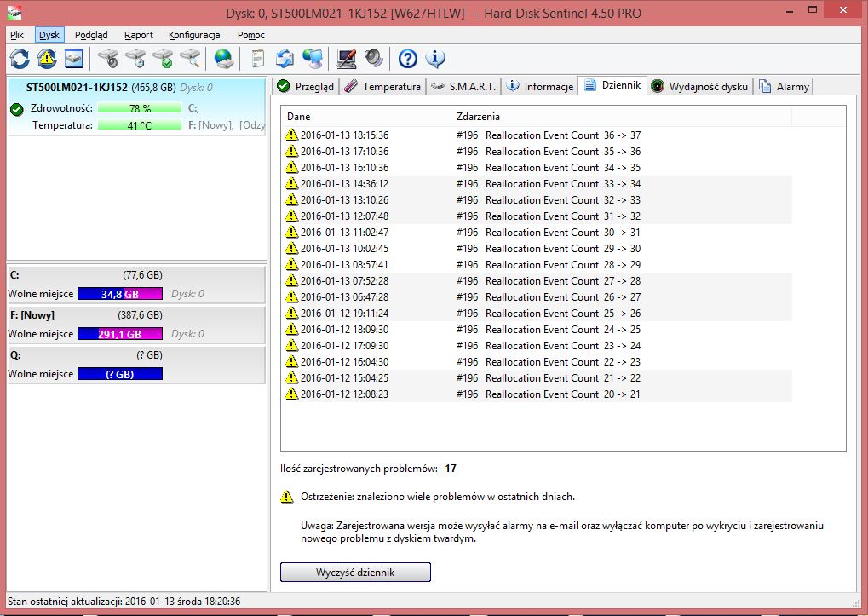868x616 pixels.
Task: Open the Pomoc menu
Action: [x=250, y=35]
